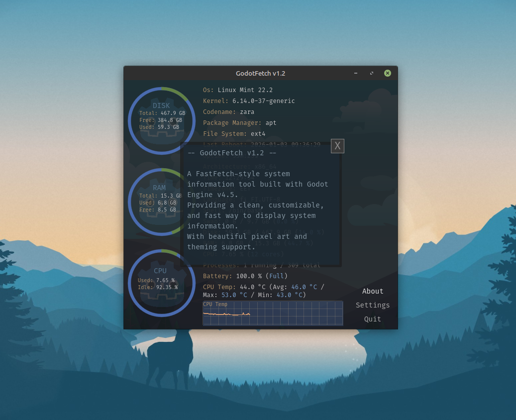
Task: Click the CPU Temp history graph
Action: click(273, 313)
